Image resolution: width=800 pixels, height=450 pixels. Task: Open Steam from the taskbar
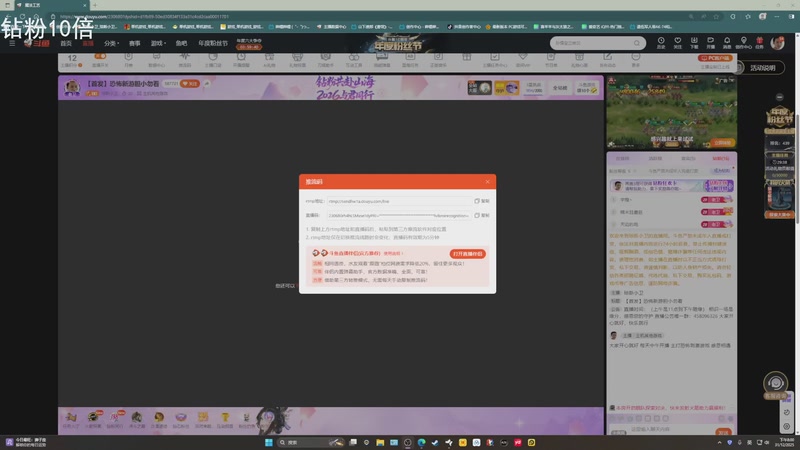pyautogui.click(x=435, y=442)
